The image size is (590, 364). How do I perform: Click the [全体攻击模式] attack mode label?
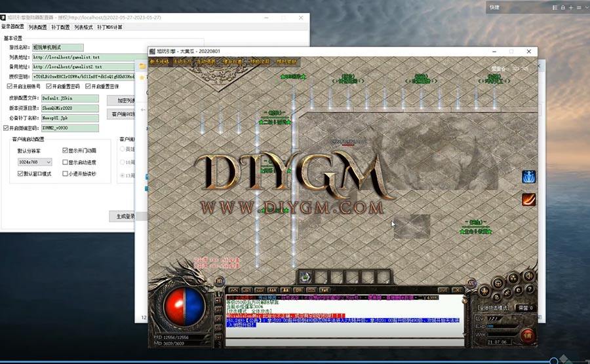[492, 308]
